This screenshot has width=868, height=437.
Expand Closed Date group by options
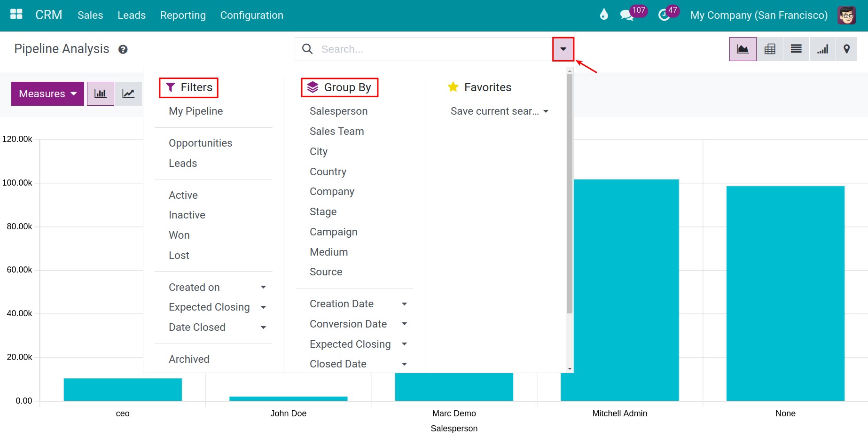coord(404,364)
